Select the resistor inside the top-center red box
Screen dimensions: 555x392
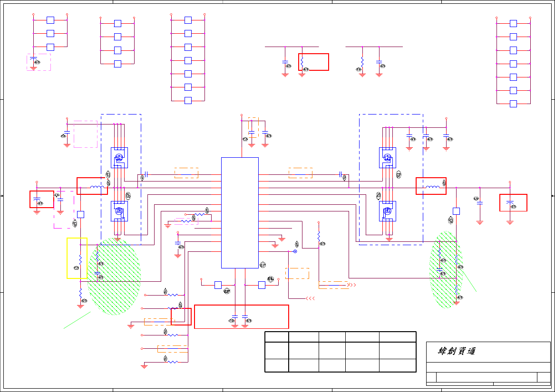tap(302, 62)
